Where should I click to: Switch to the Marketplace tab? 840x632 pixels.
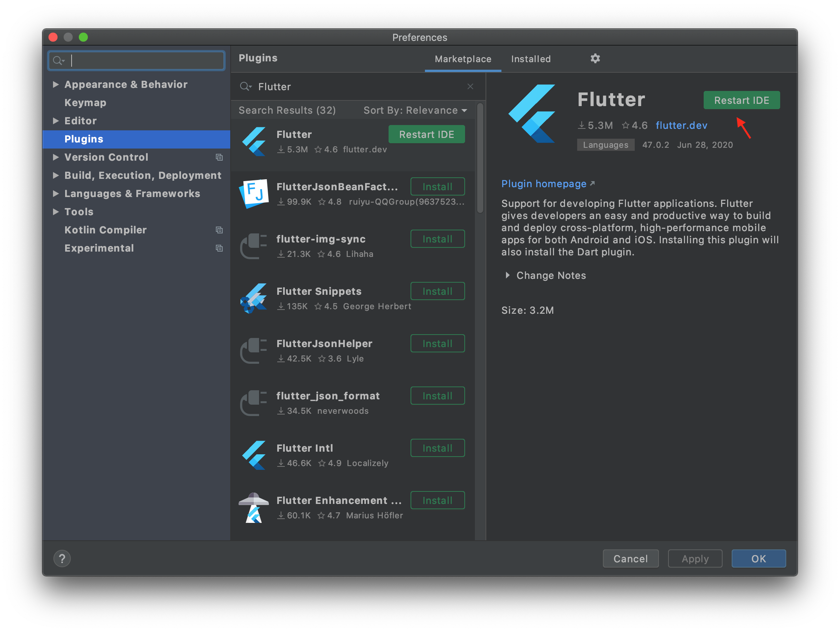[463, 59]
